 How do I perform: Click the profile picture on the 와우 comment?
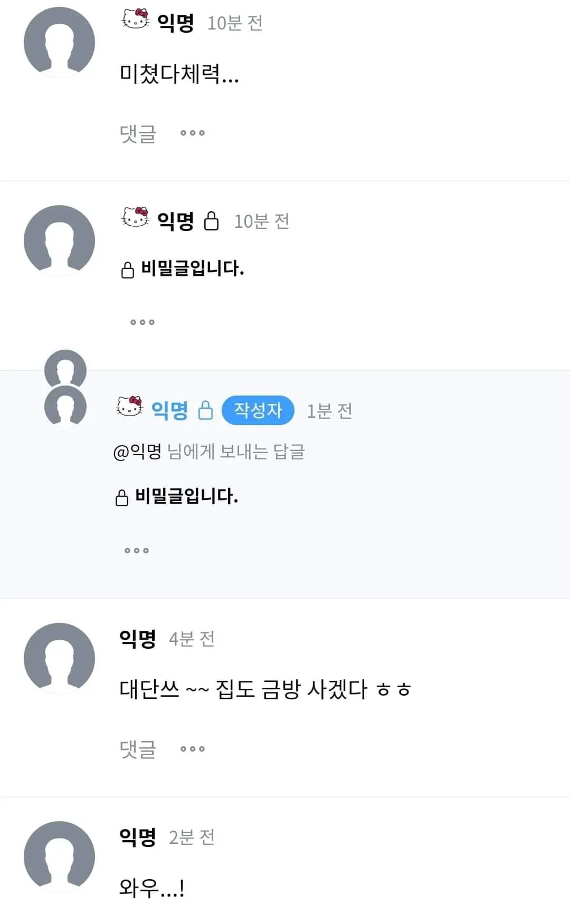(60, 857)
